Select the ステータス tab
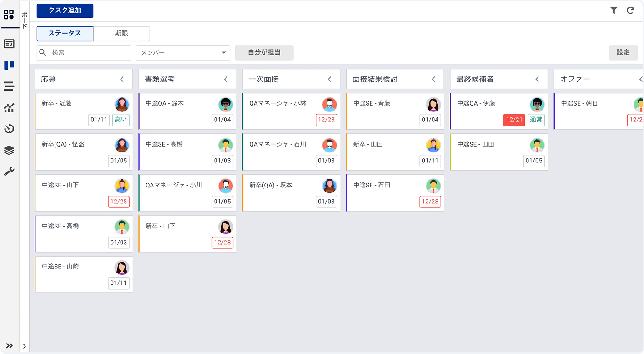This screenshot has width=644, height=354. click(x=65, y=34)
